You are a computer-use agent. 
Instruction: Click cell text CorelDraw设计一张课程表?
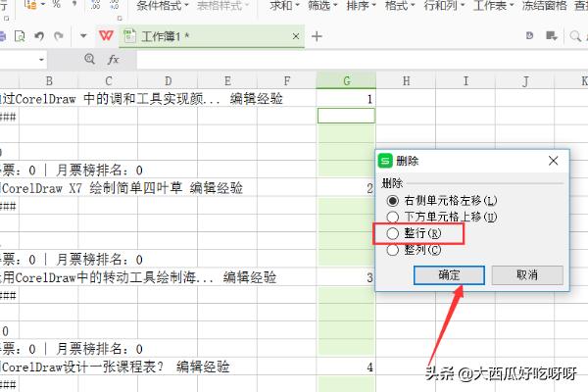click(x=82, y=367)
